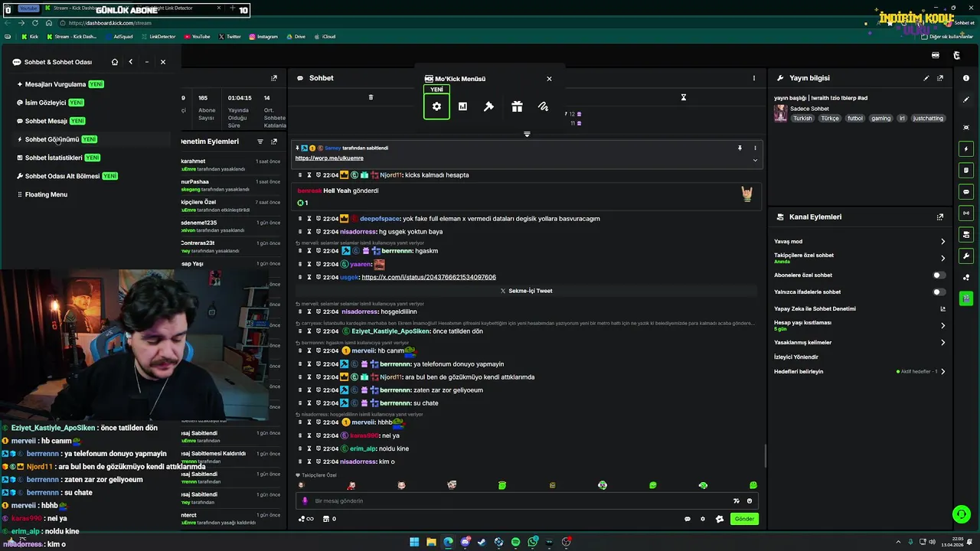Open WhatsApp from the taskbar

click(x=532, y=542)
